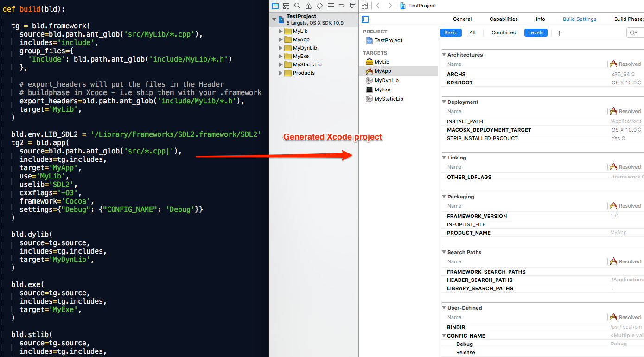Screen dimensions: 644x357
Task: Switch to the Info tab
Action: click(540, 19)
